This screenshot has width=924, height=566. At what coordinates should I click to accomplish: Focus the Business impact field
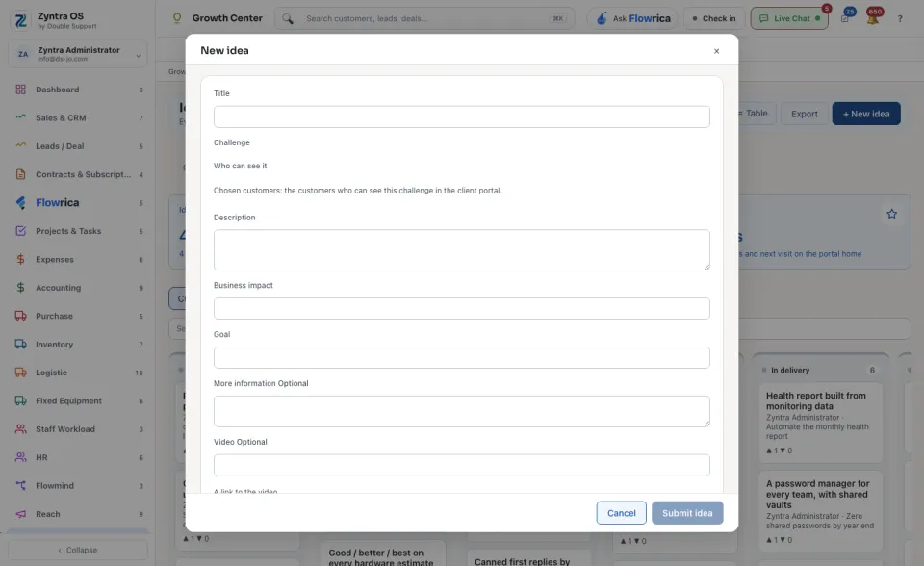coord(461,308)
